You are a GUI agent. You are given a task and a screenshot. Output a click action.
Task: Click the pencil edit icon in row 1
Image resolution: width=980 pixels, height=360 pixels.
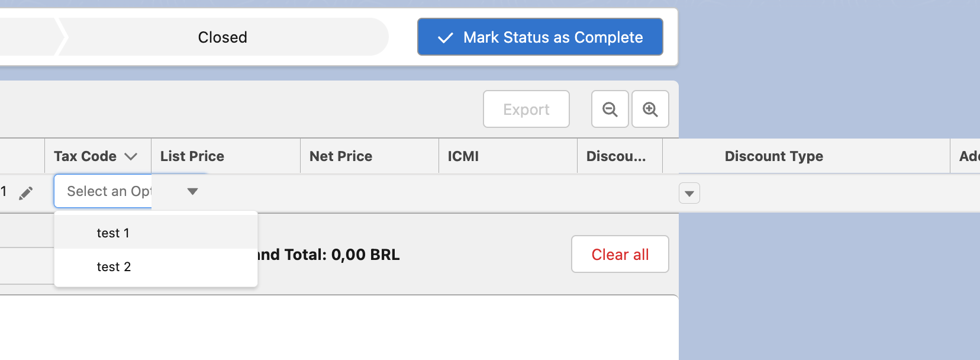pos(25,193)
